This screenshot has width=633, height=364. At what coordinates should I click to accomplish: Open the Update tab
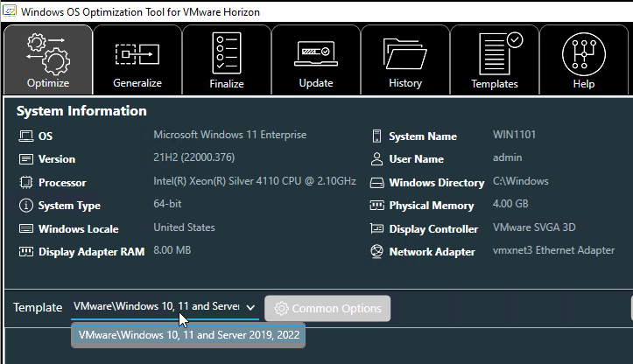316,59
